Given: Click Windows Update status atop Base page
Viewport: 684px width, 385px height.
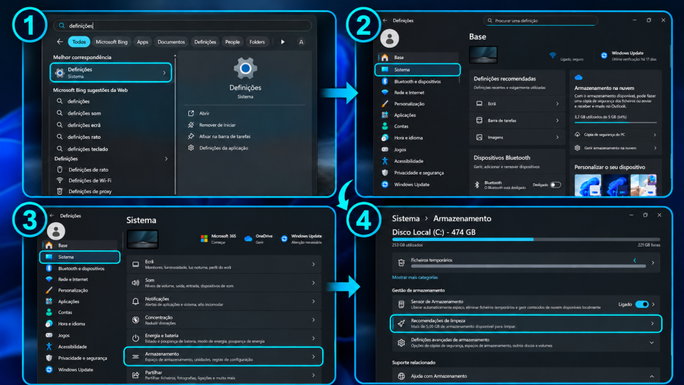Looking at the screenshot, I should pyautogui.click(x=628, y=56).
